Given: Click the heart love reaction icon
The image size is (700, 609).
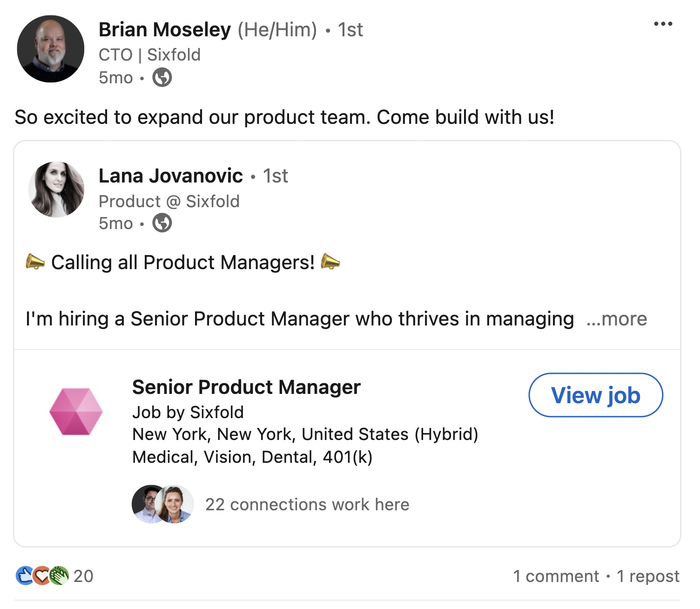Looking at the screenshot, I should click(x=42, y=575).
